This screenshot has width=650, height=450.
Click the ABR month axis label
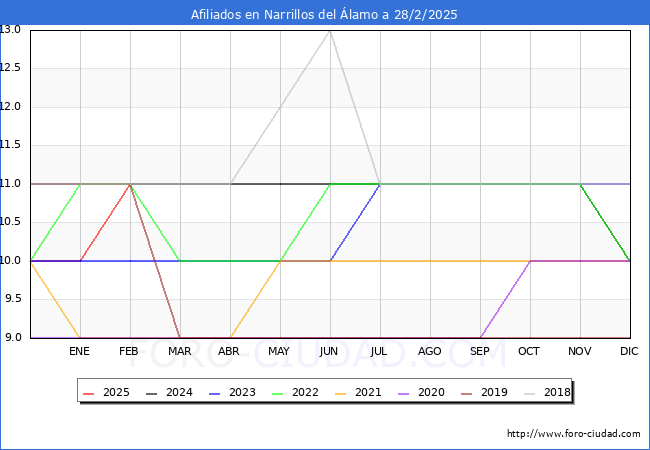[x=229, y=351]
